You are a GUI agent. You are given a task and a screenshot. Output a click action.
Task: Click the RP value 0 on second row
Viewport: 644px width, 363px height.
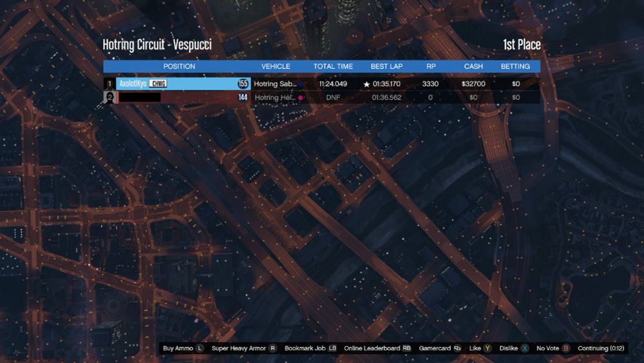(430, 97)
